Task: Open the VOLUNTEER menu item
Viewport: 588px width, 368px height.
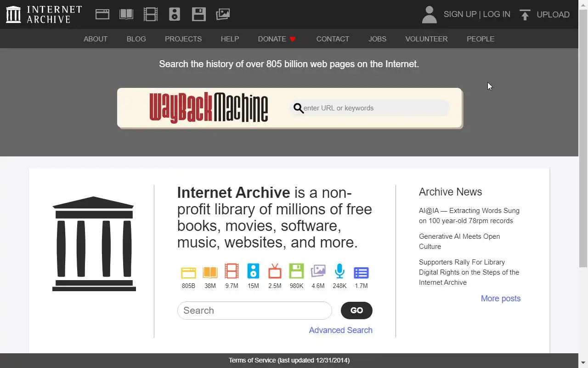Action: pyautogui.click(x=426, y=39)
